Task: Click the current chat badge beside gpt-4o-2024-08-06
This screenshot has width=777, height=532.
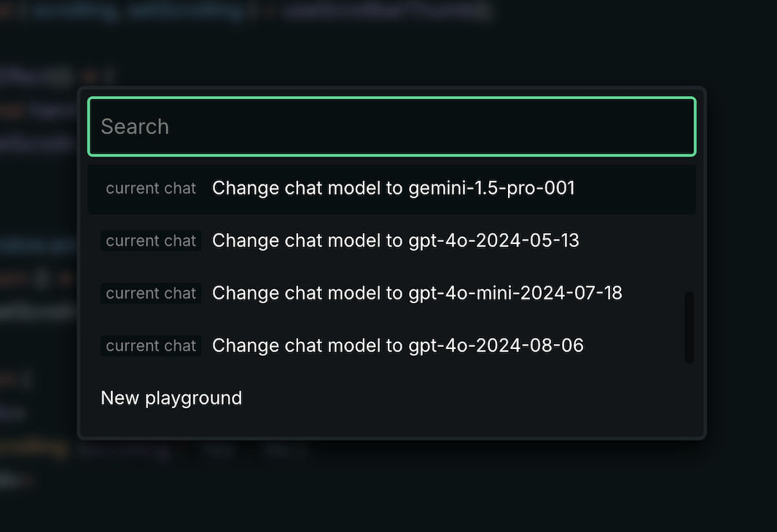Action: [151, 346]
